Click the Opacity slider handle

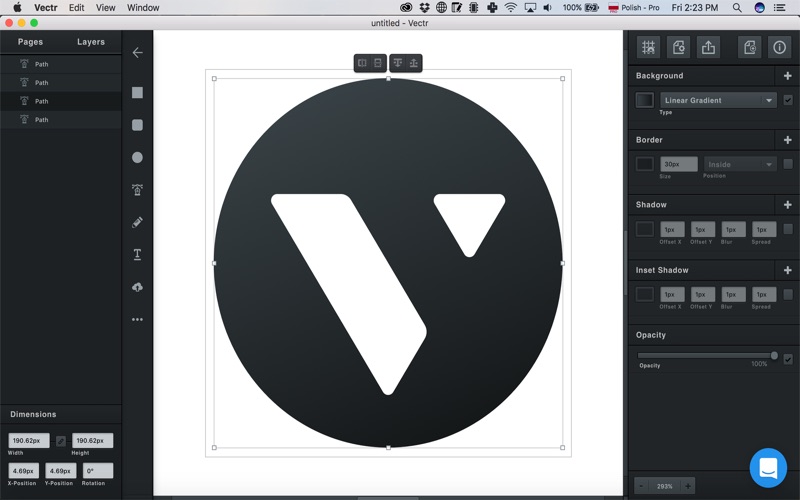(774, 356)
